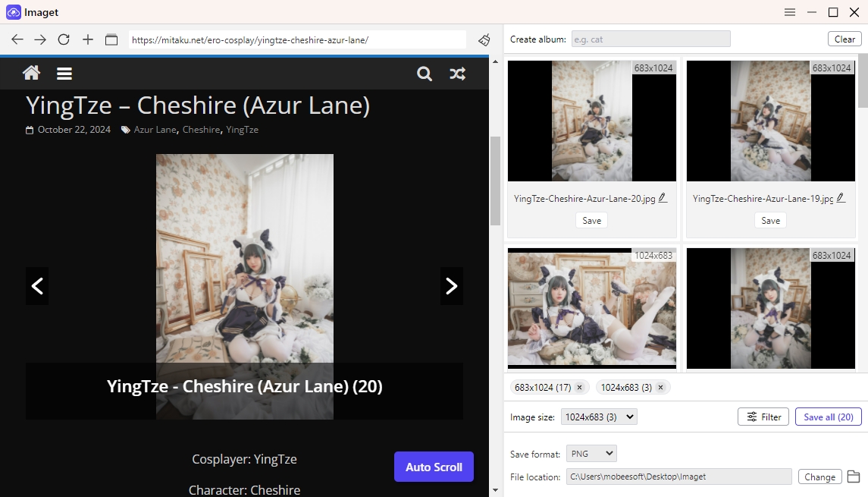The image size is (868, 497).
Task: Open the Filter options
Action: [x=764, y=417]
